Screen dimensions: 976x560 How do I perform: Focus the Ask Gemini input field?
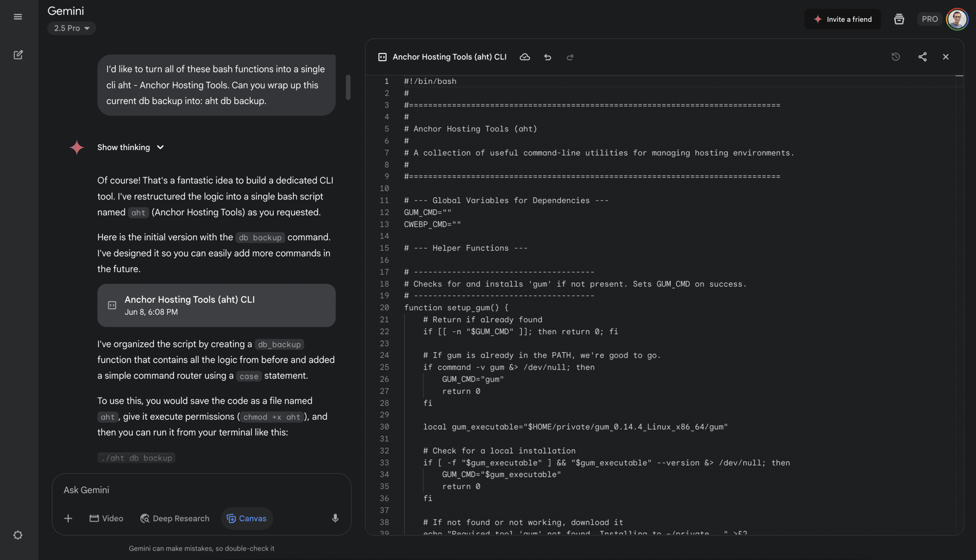tap(202, 489)
